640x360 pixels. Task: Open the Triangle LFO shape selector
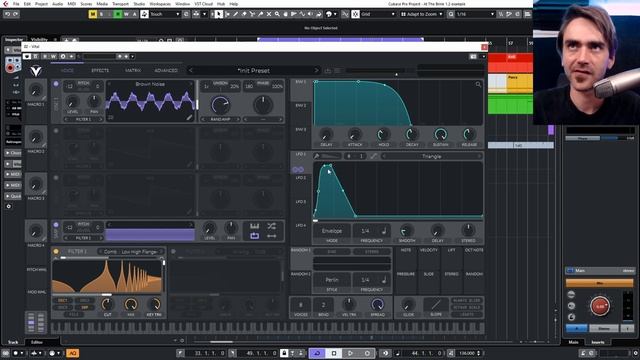click(x=431, y=156)
